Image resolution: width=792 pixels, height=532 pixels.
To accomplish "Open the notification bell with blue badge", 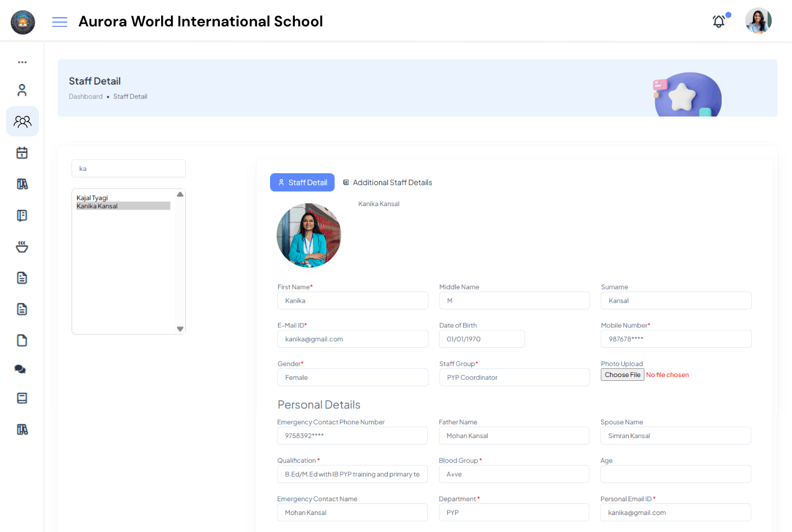I will coord(719,21).
